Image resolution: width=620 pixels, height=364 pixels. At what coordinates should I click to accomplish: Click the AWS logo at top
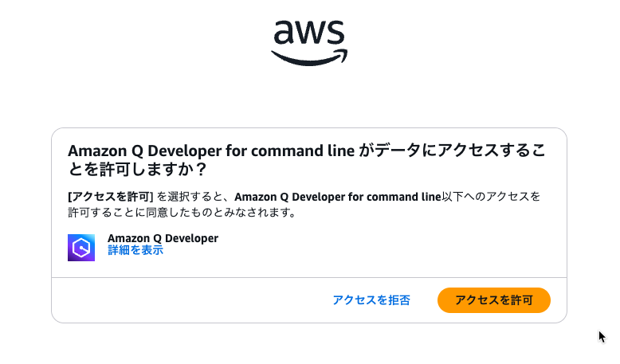[x=309, y=43]
